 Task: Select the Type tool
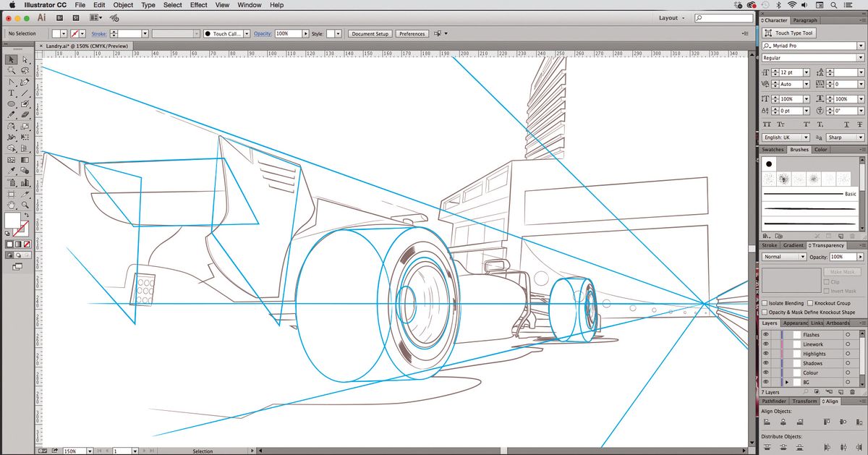(x=10, y=93)
